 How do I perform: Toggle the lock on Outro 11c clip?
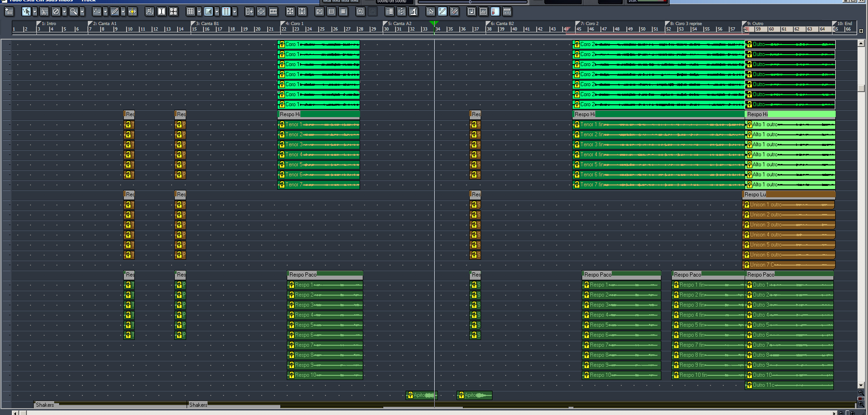[x=749, y=385]
